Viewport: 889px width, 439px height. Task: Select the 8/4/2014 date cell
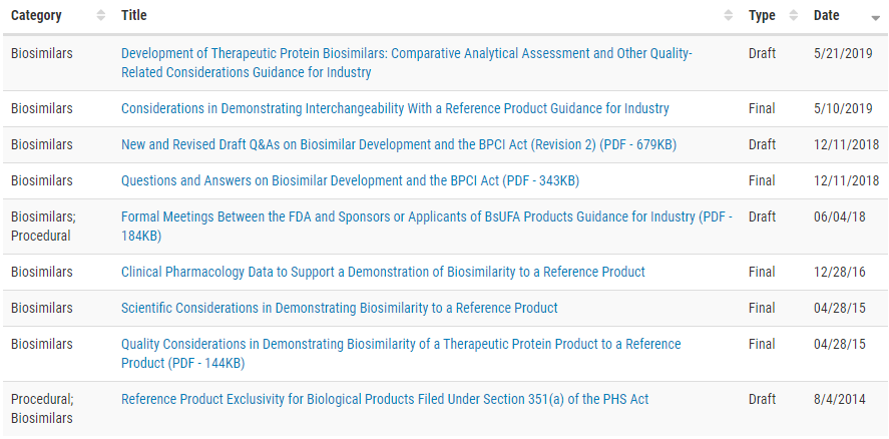coord(840,399)
